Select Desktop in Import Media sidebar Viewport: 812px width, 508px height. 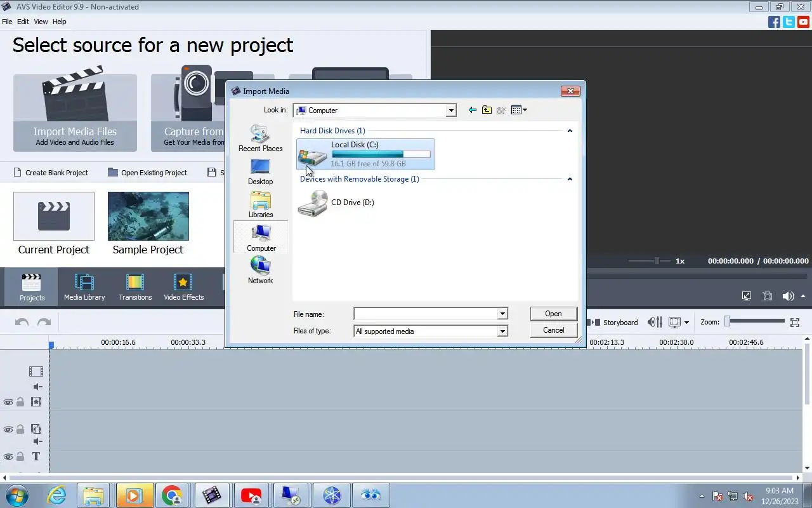point(260,171)
